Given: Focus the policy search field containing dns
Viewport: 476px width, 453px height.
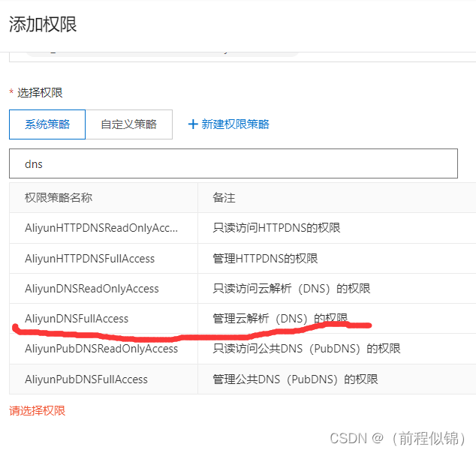Looking at the screenshot, I should pos(233,163).
